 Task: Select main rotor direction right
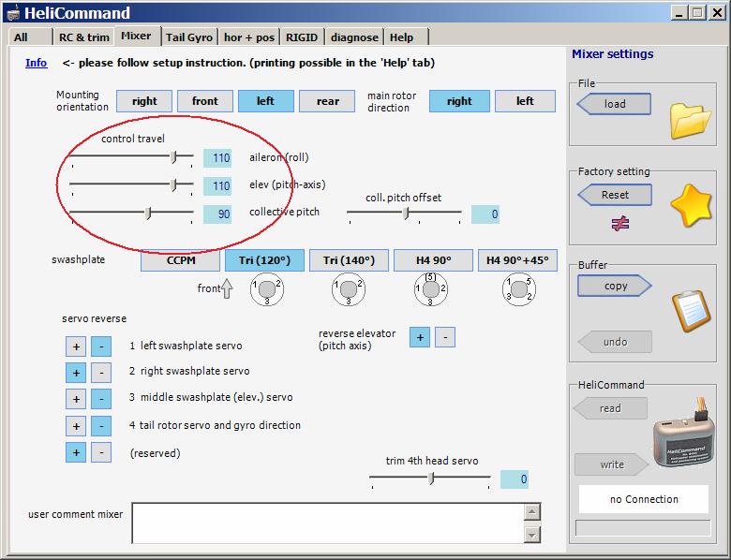click(459, 101)
